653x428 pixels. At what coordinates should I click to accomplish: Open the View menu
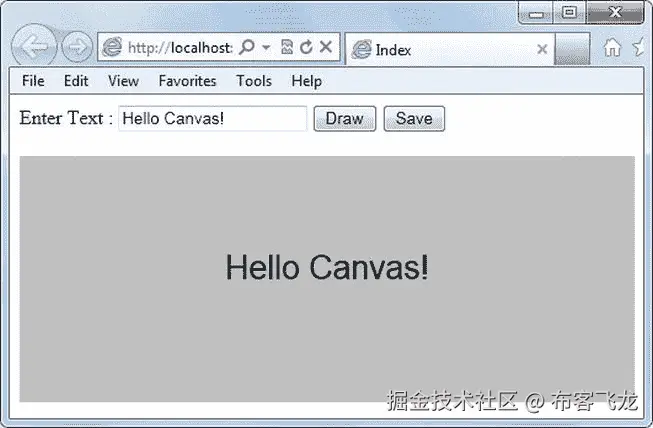click(123, 81)
